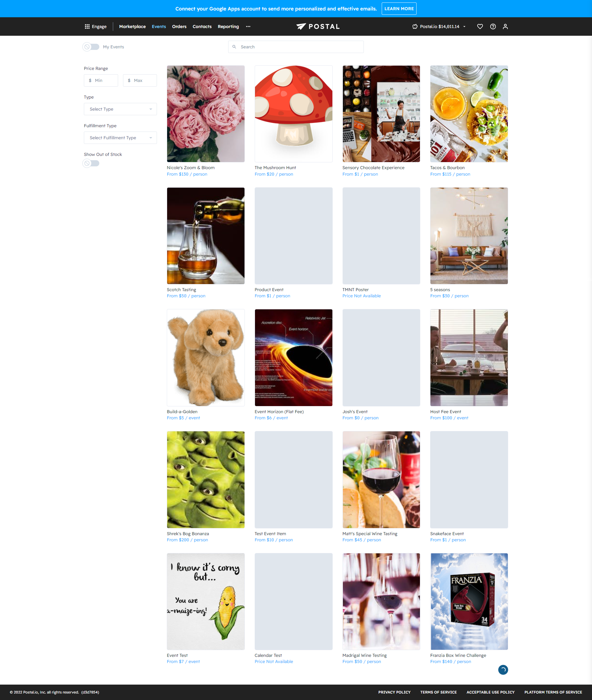592x700 pixels.
Task: Open the Select Fulfillment Type dropdown
Action: pyautogui.click(x=120, y=137)
